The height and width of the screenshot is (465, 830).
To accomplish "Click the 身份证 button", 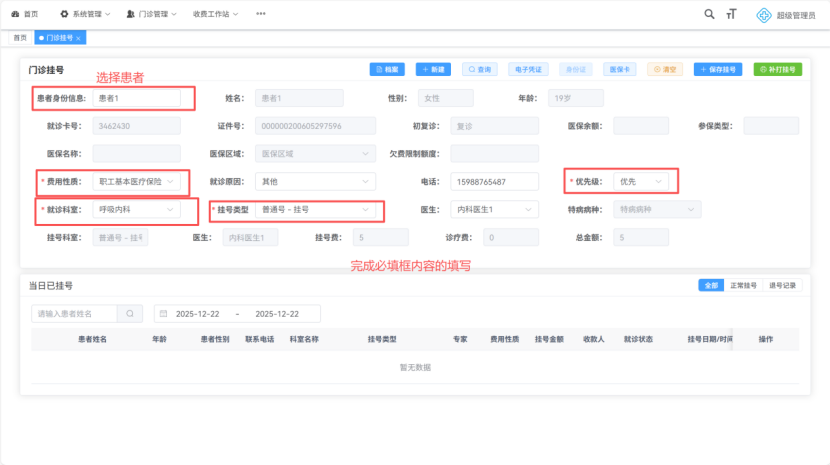I will click(575, 69).
